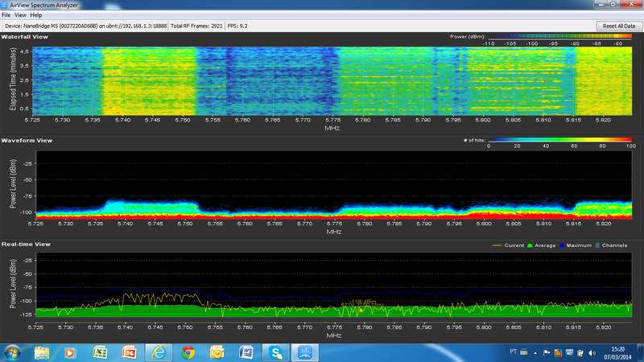Open Windows Explorer from the taskbar

[42, 352]
